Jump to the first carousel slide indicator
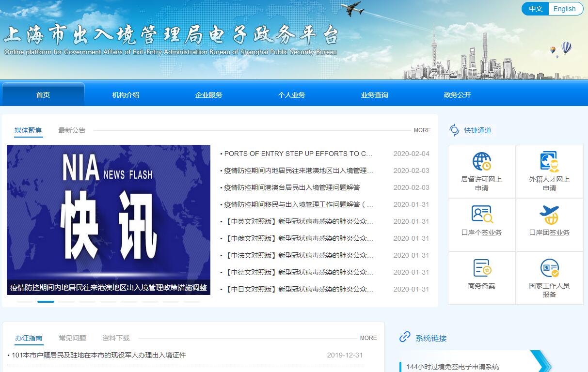This screenshot has height=372, width=588. pyautogui.click(x=25, y=302)
